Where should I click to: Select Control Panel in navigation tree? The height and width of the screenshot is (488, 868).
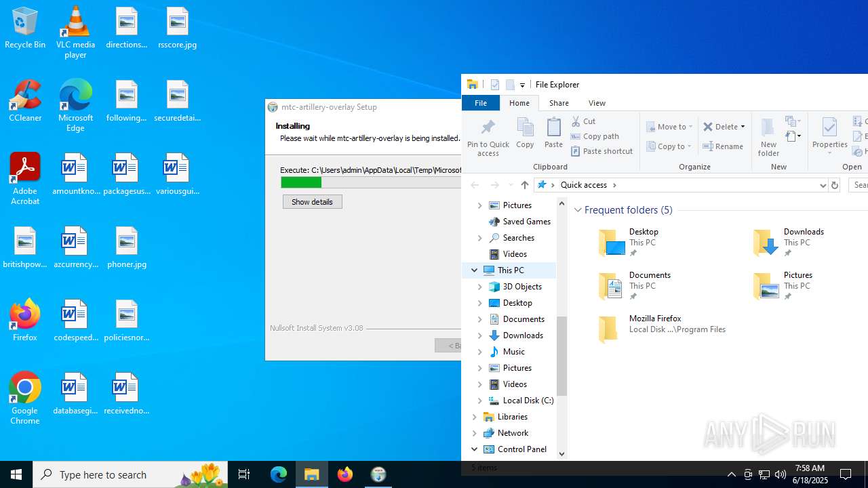point(515,449)
